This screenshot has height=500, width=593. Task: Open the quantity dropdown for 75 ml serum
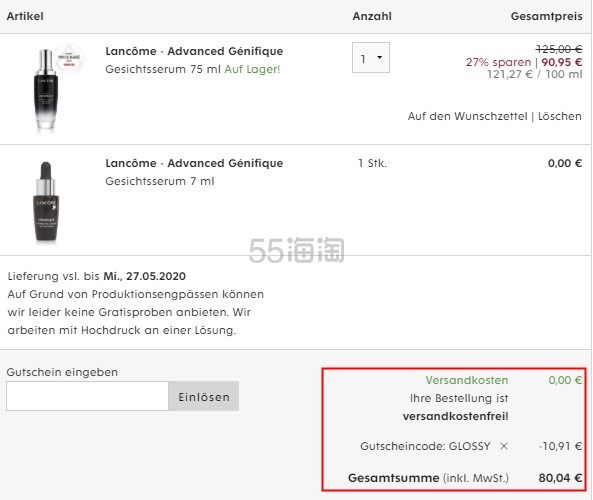[371, 57]
